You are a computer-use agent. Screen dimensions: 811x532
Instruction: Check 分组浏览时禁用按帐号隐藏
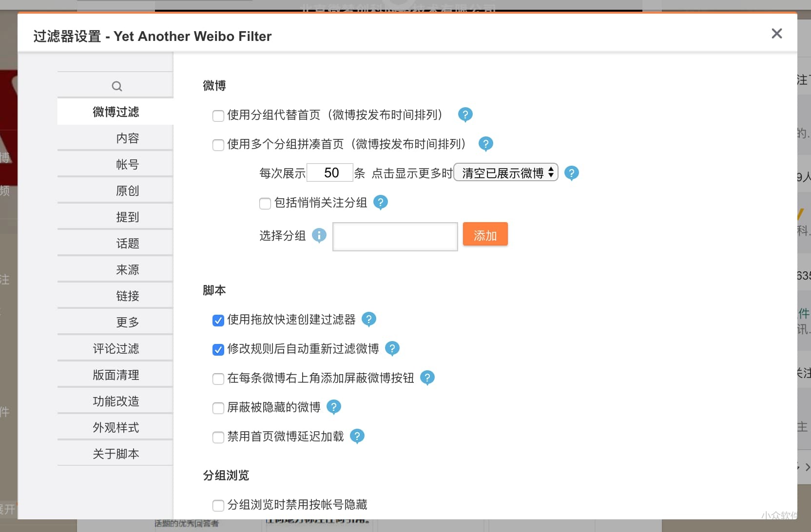pyautogui.click(x=218, y=506)
